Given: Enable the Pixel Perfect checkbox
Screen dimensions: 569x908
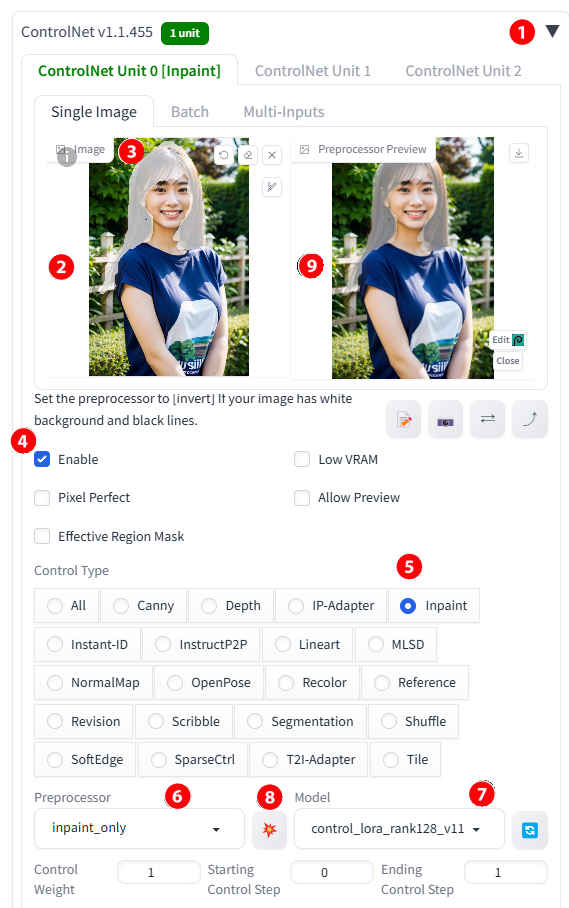Looking at the screenshot, I should coord(42,497).
